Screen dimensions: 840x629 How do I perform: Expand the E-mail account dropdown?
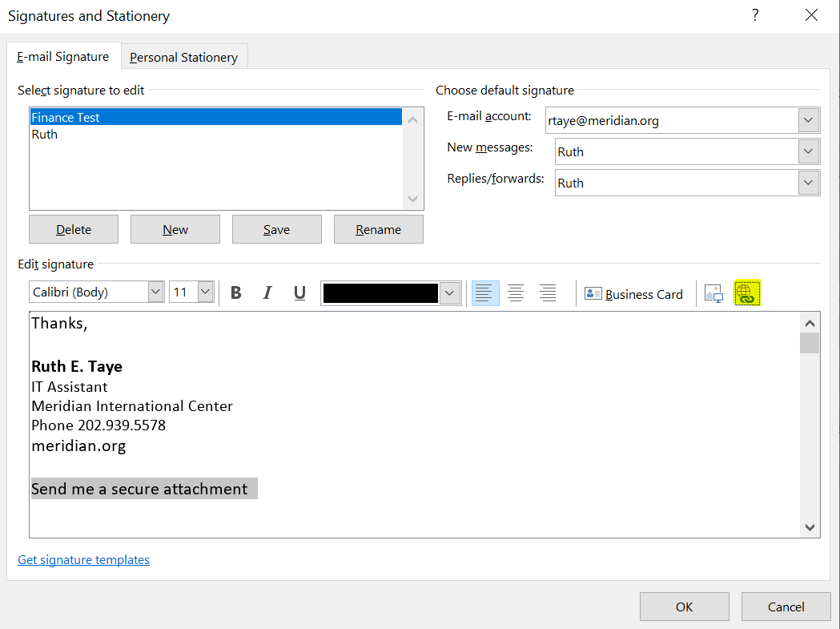coord(808,120)
